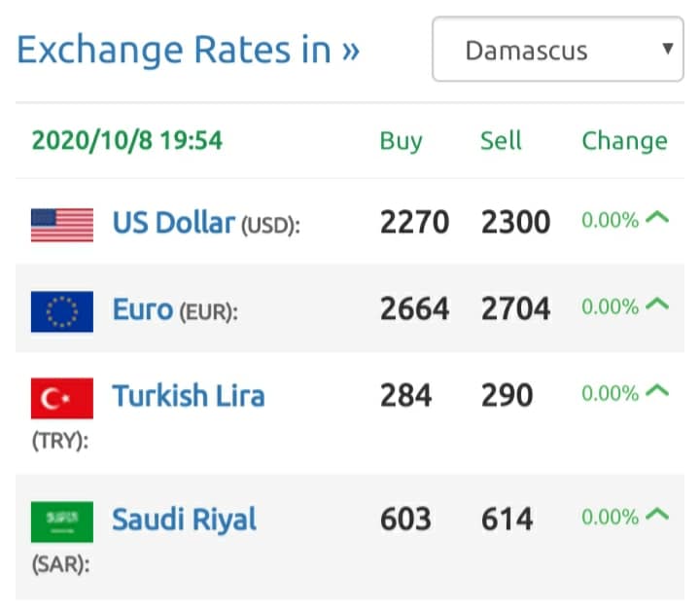The width and height of the screenshot is (700, 611).
Task: Open the Turkish Lira link
Action: (189, 396)
